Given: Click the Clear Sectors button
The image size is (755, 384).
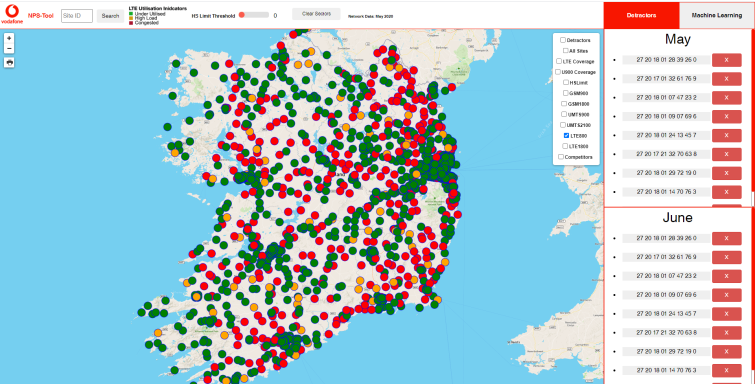Looking at the screenshot, I should tap(316, 14).
